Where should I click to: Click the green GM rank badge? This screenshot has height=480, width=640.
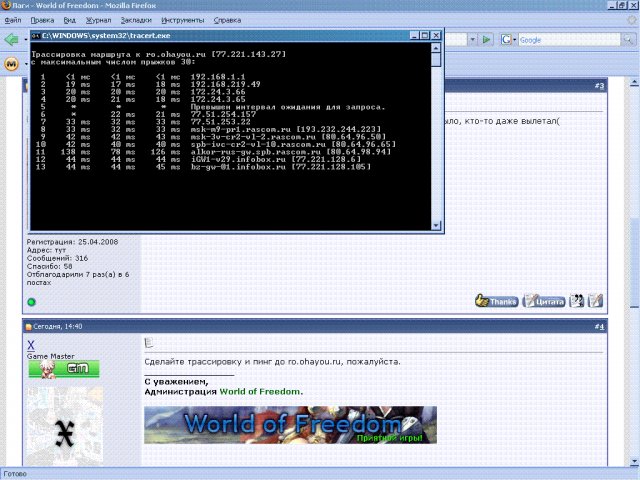click(x=64, y=369)
